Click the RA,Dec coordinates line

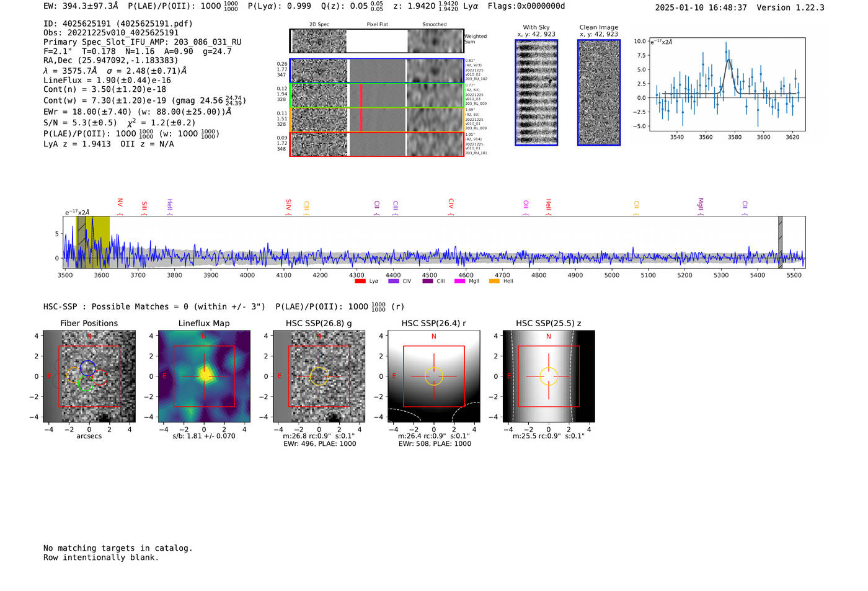click(x=110, y=60)
